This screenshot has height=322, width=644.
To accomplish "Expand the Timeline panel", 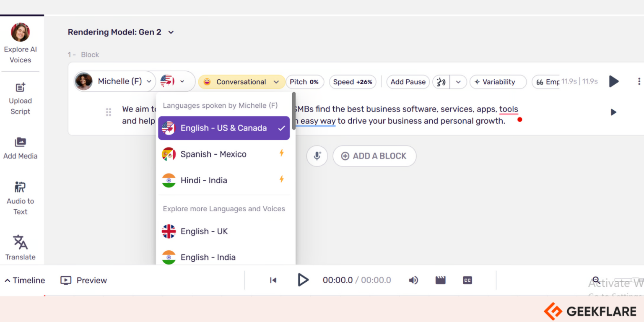I will pyautogui.click(x=25, y=280).
